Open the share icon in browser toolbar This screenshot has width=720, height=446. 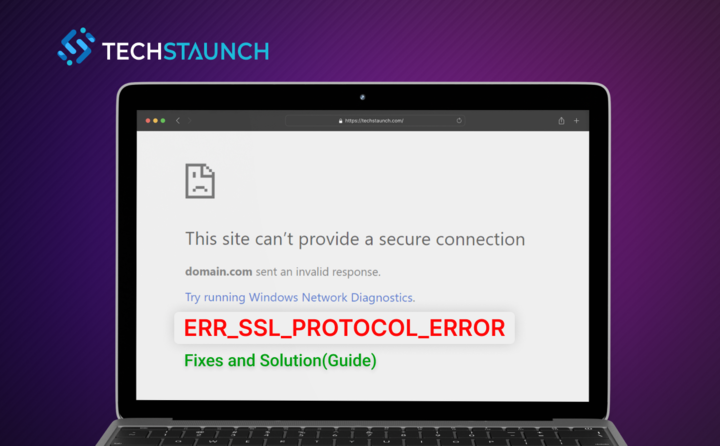click(x=561, y=120)
